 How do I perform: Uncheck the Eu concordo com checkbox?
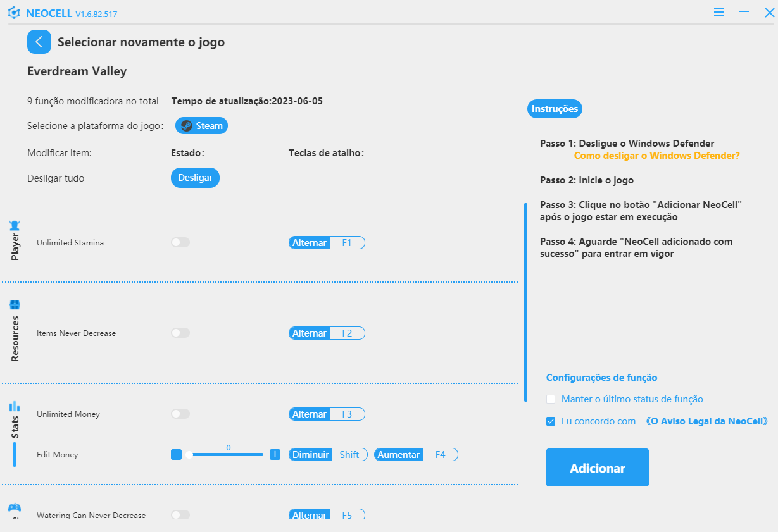click(x=551, y=421)
